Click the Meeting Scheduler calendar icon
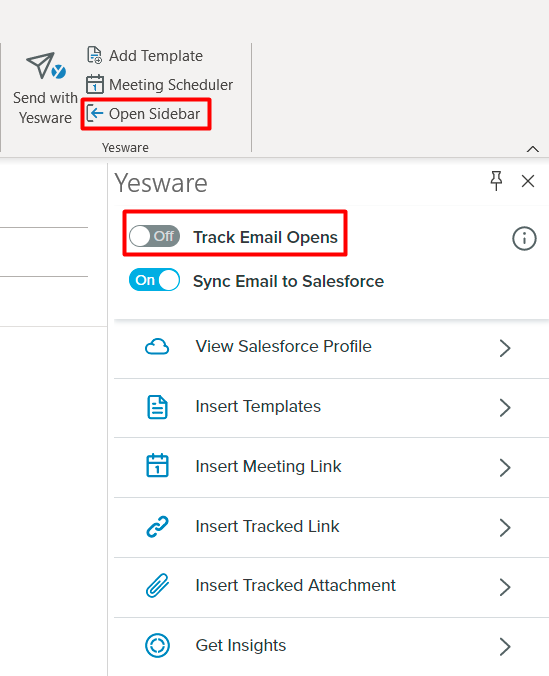The width and height of the screenshot is (549, 676). click(94, 84)
